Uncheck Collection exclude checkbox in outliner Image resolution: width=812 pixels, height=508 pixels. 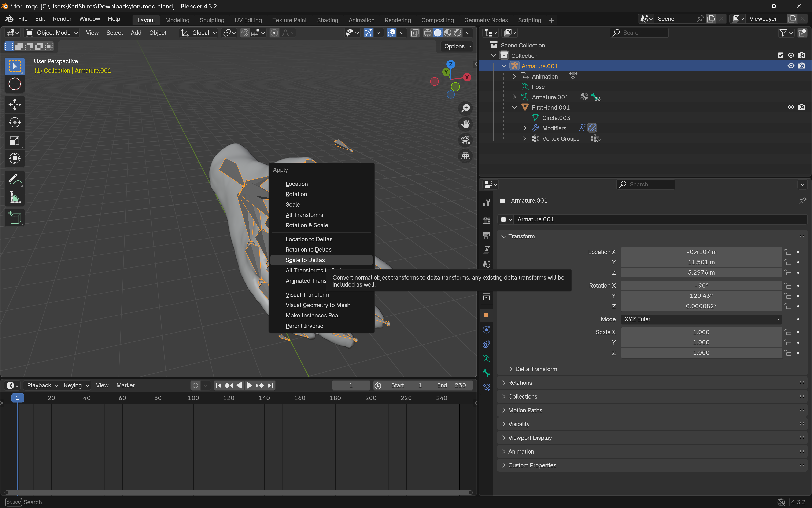coord(780,55)
